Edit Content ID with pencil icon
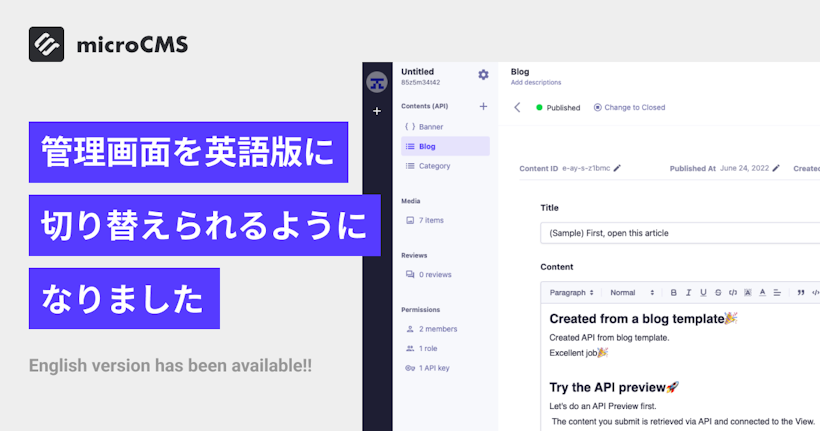Viewport: 820px width, 431px height. [x=617, y=168]
